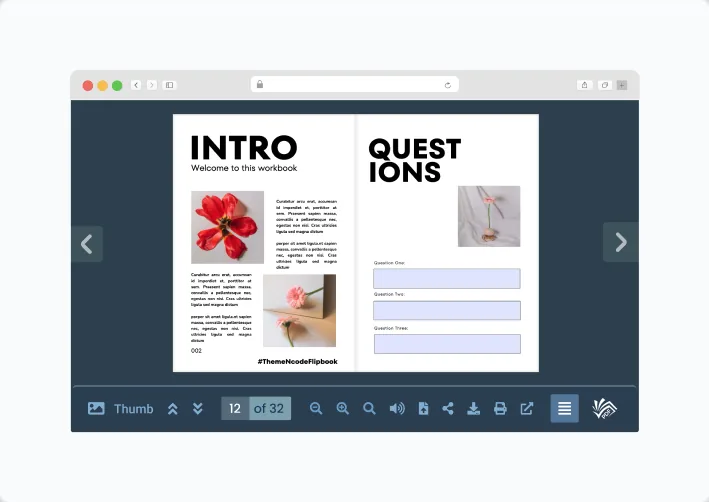Download the flipbook PDF
The image size is (709, 502).
click(x=473, y=408)
